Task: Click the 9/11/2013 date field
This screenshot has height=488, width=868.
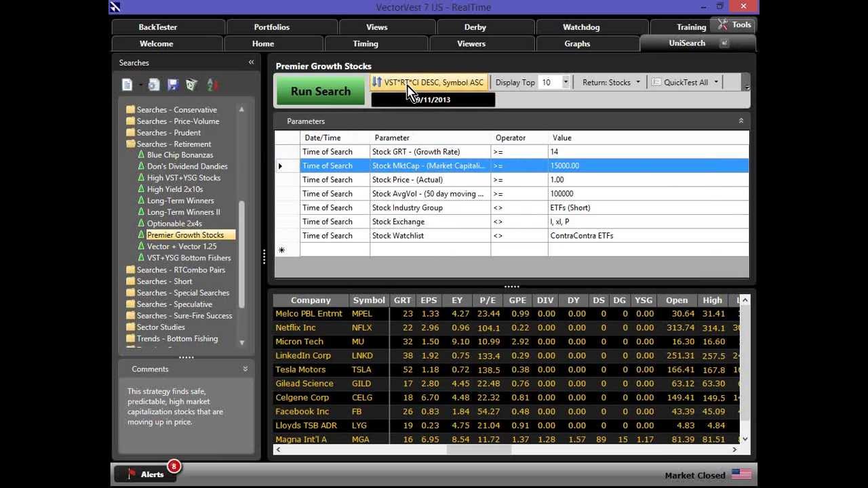Action: 433,100
